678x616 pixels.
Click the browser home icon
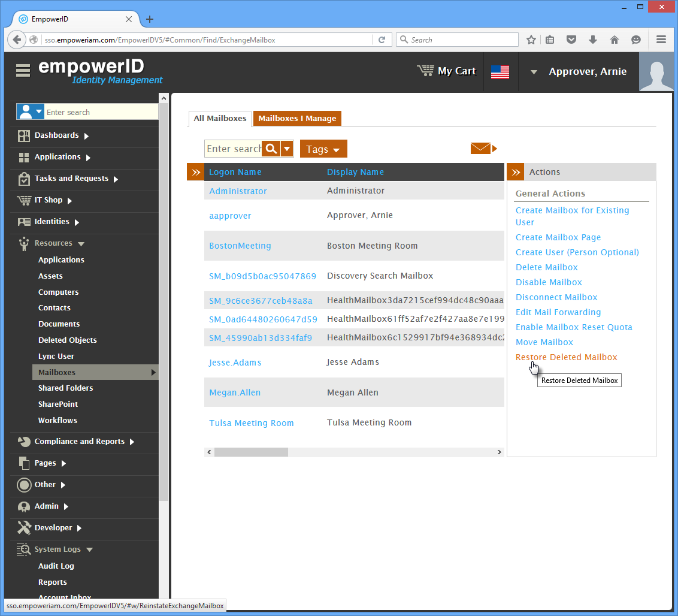pyautogui.click(x=614, y=40)
